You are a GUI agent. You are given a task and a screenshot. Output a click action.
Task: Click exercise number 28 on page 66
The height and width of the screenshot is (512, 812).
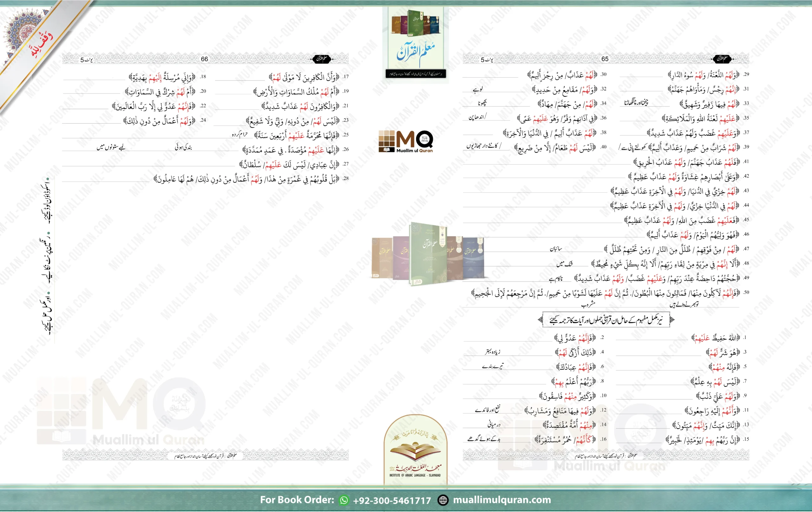346,178
